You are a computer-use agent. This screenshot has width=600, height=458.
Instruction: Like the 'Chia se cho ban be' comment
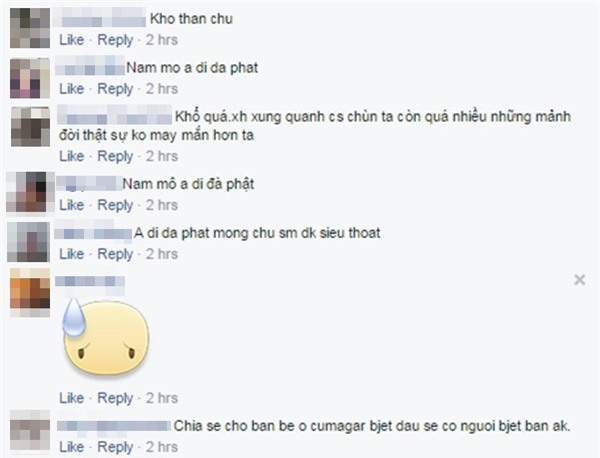(x=72, y=447)
